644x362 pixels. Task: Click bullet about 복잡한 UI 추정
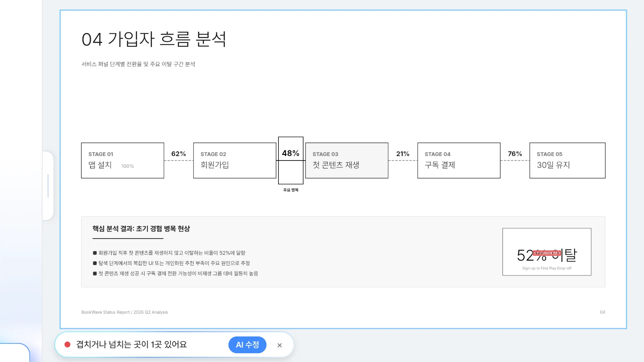pos(171,263)
